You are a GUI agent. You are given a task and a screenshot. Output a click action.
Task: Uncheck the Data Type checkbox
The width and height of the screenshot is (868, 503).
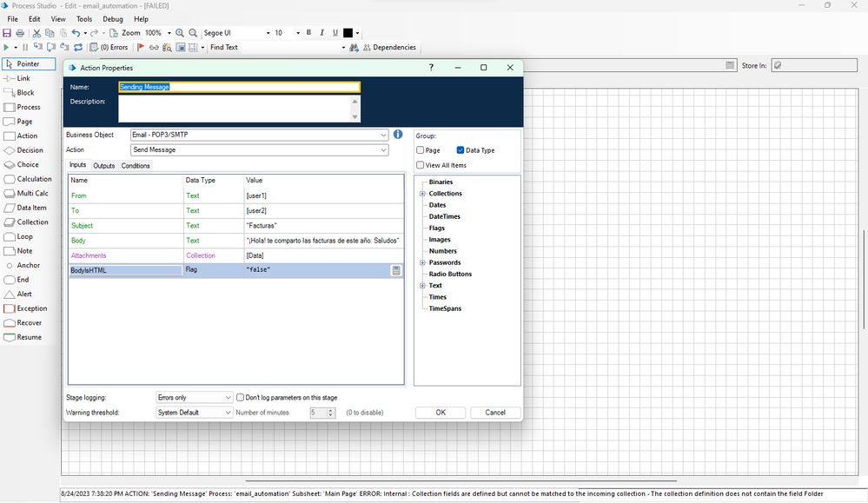(461, 150)
